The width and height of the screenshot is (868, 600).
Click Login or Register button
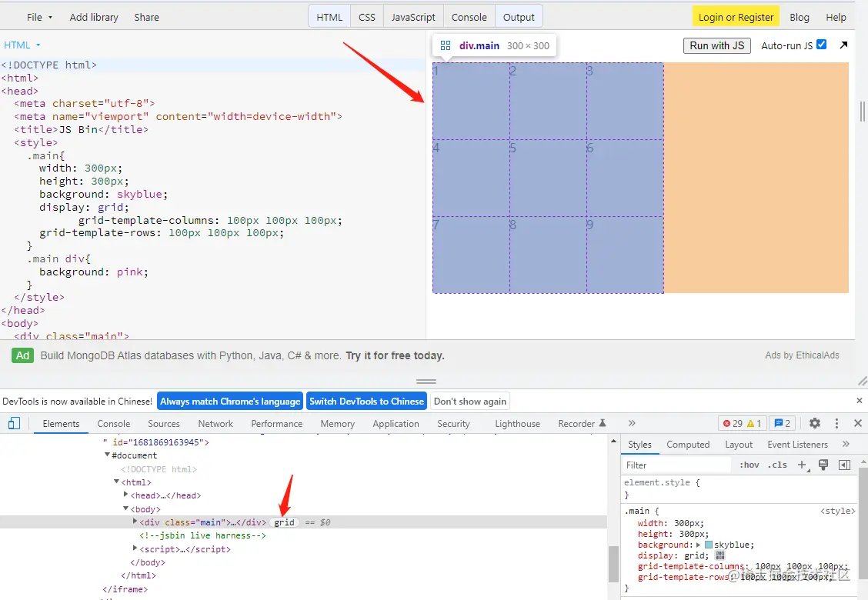tap(736, 17)
